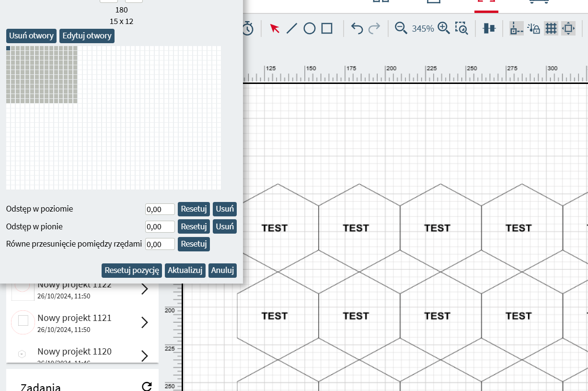
Task: Click the 15 x 12 grid size label
Action: click(122, 21)
